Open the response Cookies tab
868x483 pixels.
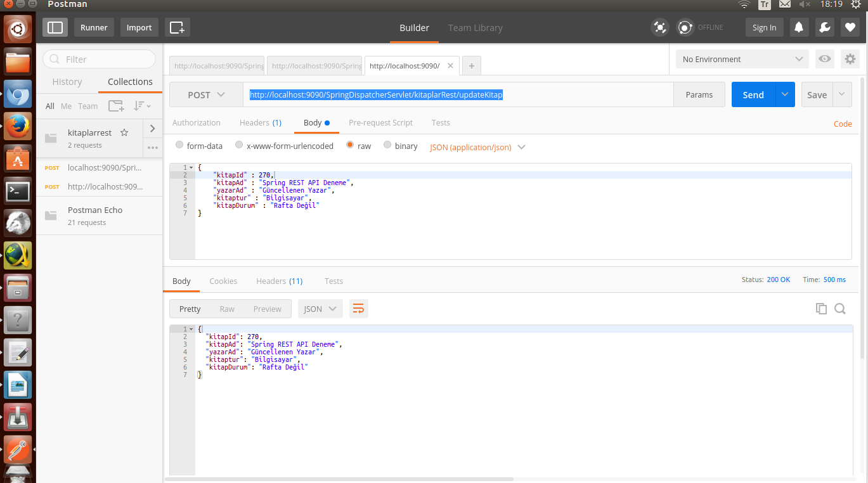[x=223, y=281]
